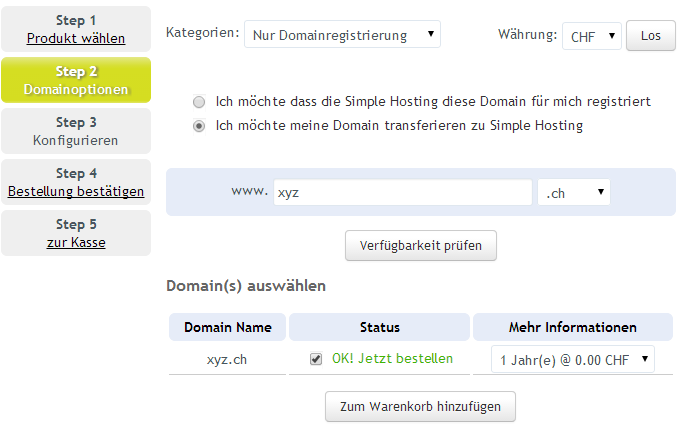Choose radio option to transfer my domain
This screenshot has height=437, width=686.
pos(199,126)
